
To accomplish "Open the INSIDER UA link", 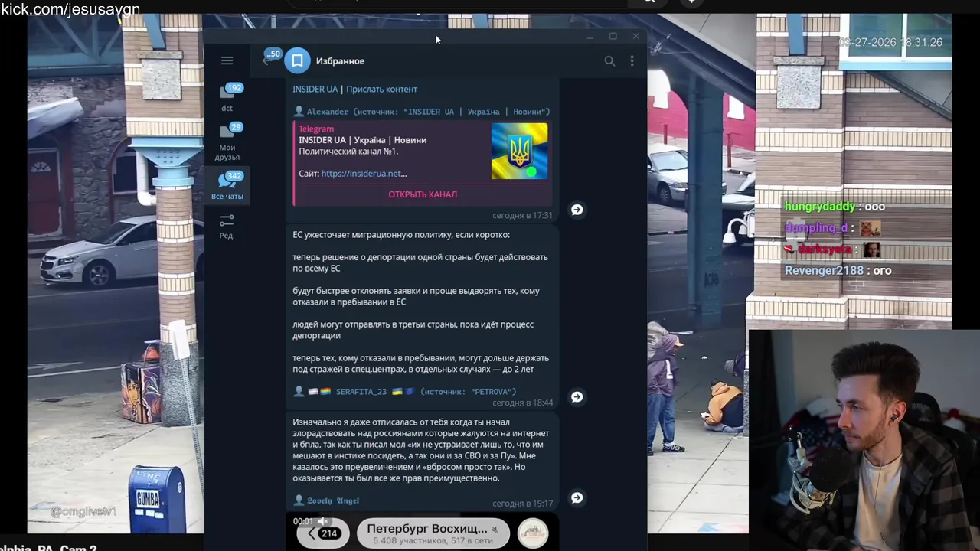I will (315, 89).
